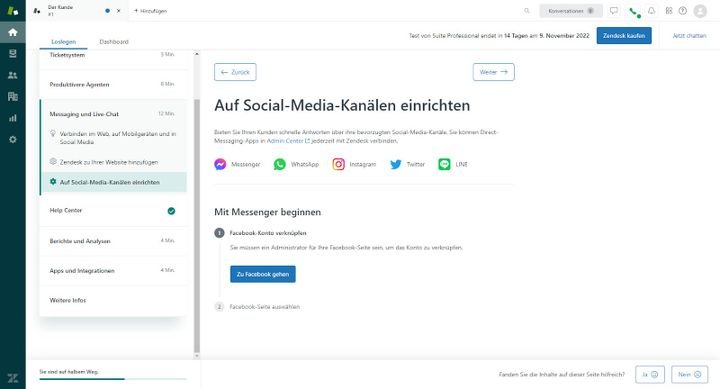720x389 pixels.
Task: Click the Weiter button
Action: (494, 72)
